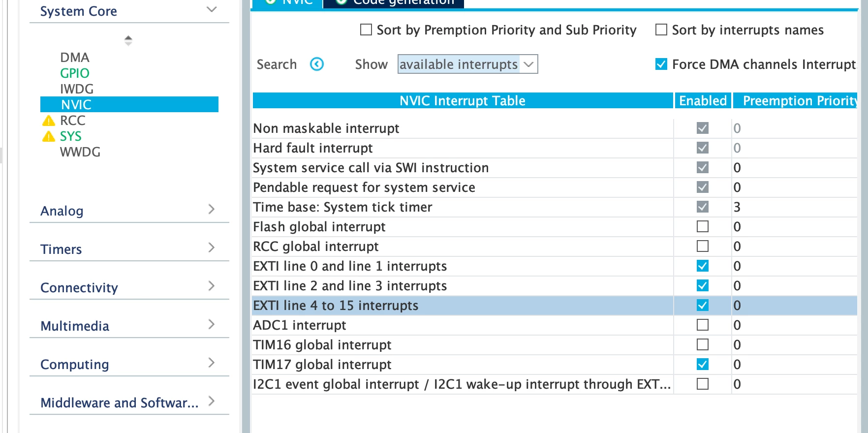Enable the Flash global interrupt checkbox
The width and height of the screenshot is (868, 433).
(703, 226)
